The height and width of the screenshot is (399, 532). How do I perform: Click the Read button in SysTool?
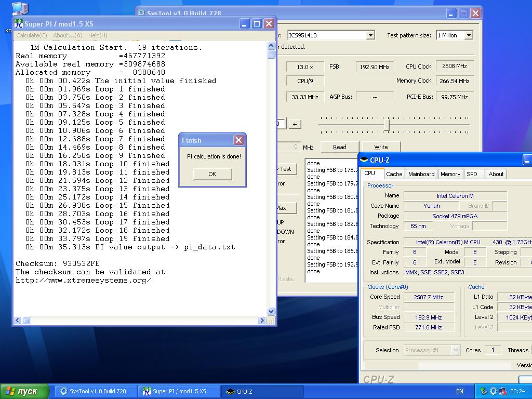[x=340, y=147]
